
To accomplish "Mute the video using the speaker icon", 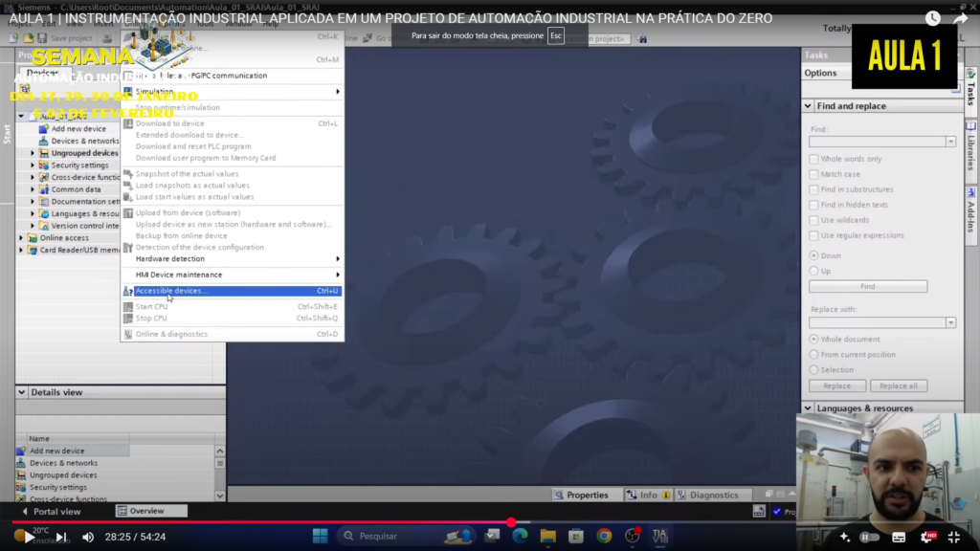I will (88, 537).
